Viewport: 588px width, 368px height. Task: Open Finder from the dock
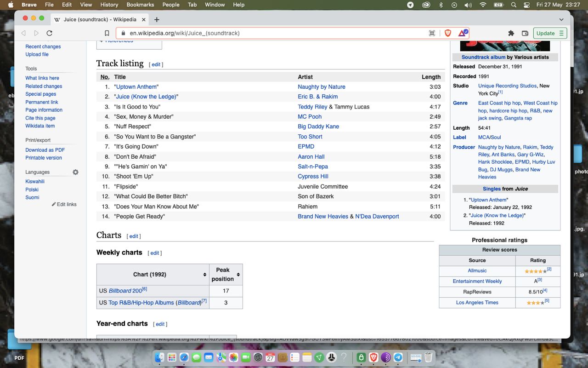[x=159, y=357]
